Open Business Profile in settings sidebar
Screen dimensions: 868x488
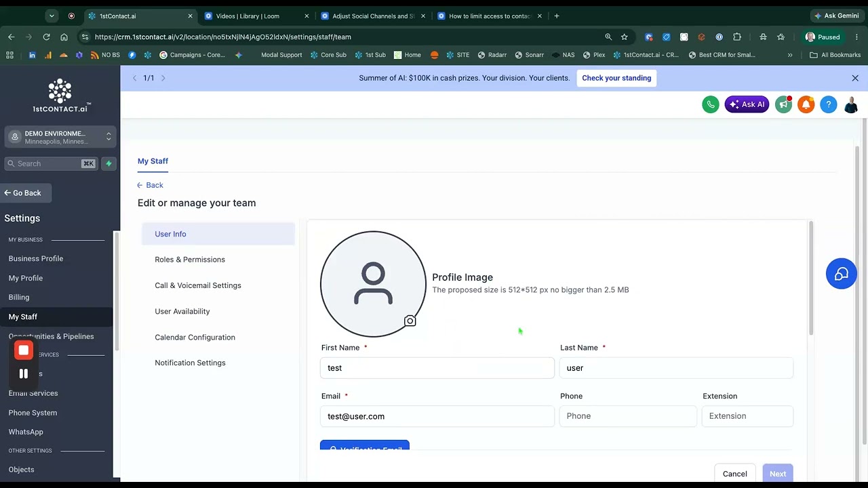tap(36, 258)
